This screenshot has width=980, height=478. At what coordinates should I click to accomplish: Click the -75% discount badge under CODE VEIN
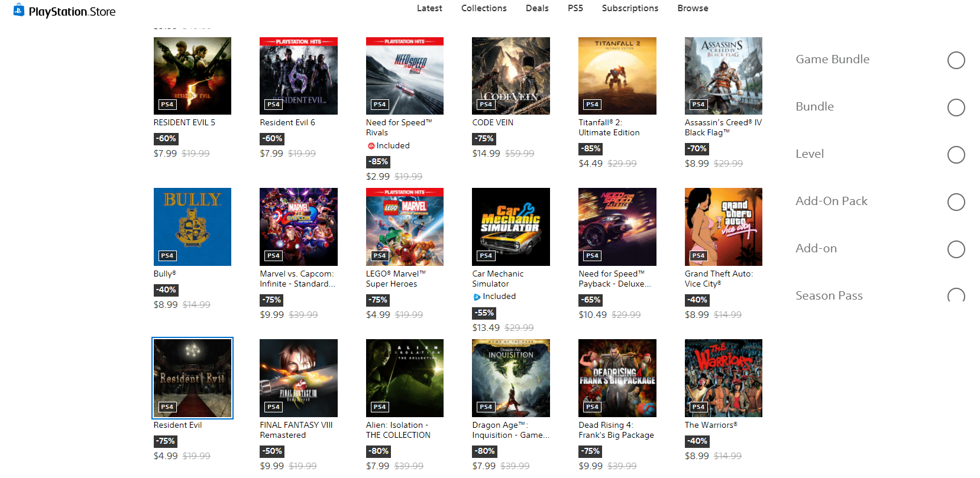[484, 139]
